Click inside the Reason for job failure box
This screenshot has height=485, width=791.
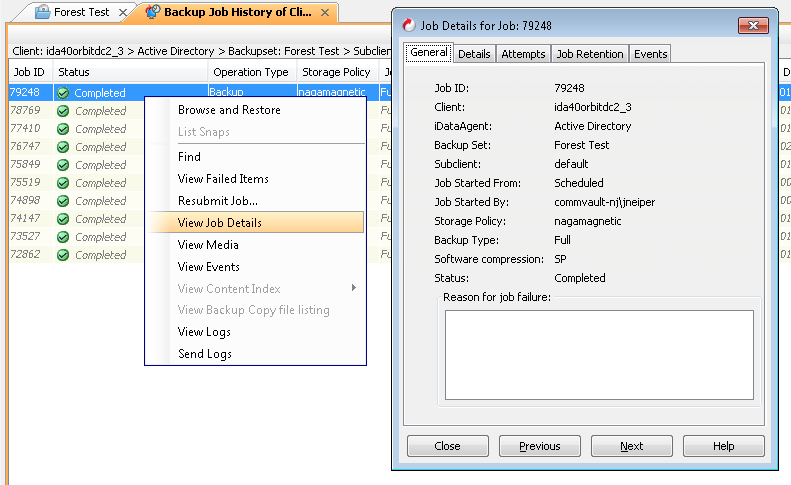(x=598, y=355)
